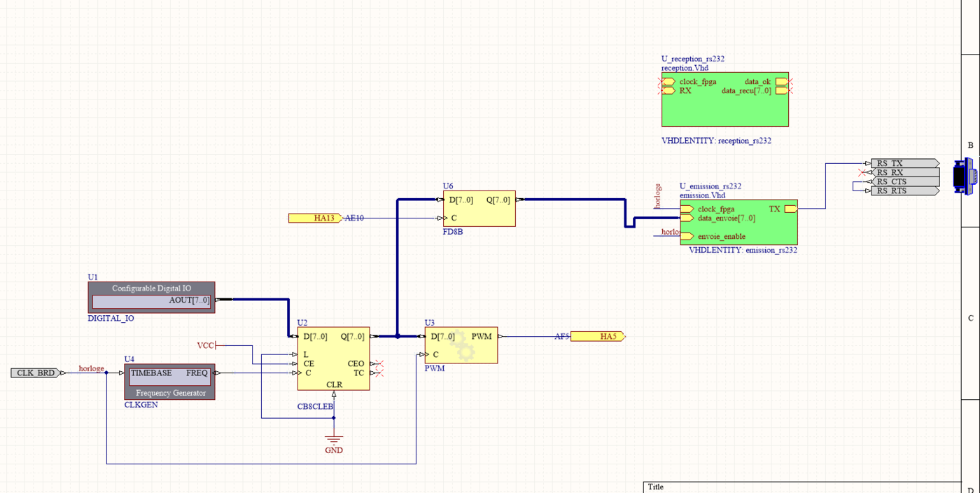The height and width of the screenshot is (493, 980).
Task: Select the VCC power port
Action: (206, 345)
